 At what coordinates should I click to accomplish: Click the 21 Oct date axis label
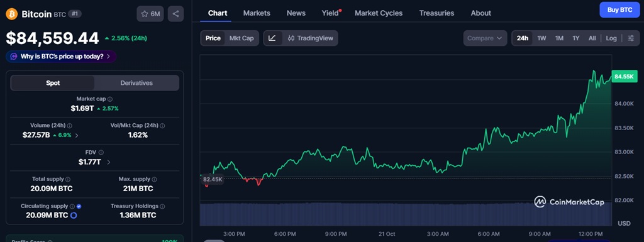click(x=387, y=234)
